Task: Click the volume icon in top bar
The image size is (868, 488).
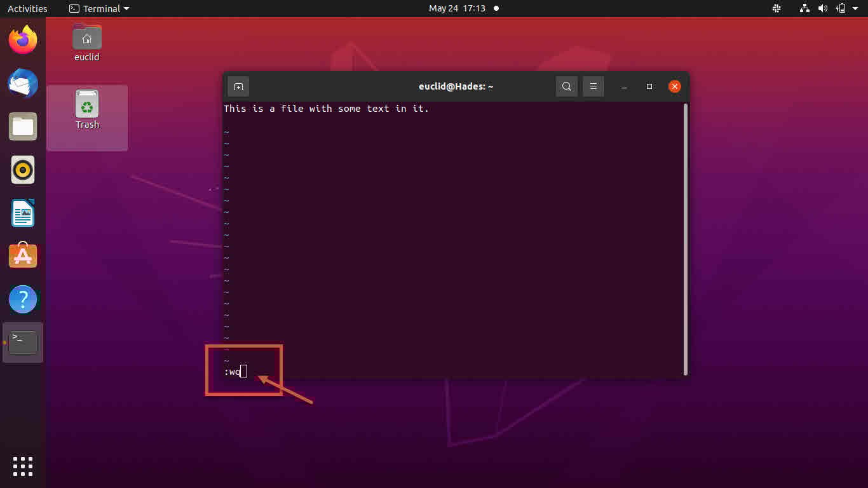Action: tap(823, 9)
